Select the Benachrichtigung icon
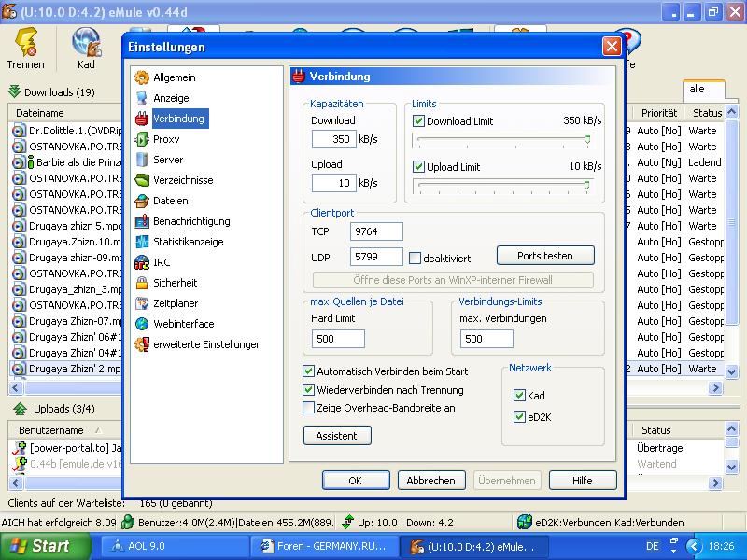The width and height of the screenshot is (747, 560). click(x=142, y=221)
